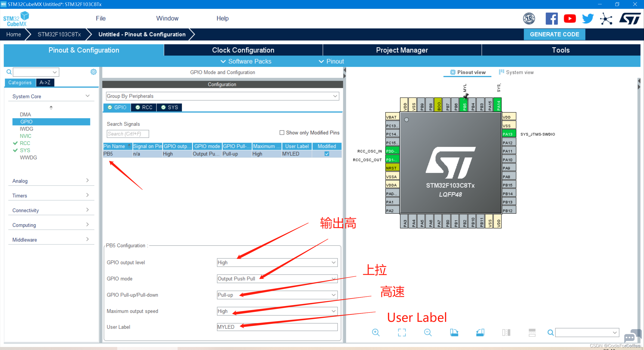Focus the Search Signals input field
The height and width of the screenshot is (350, 644).
coord(128,134)
